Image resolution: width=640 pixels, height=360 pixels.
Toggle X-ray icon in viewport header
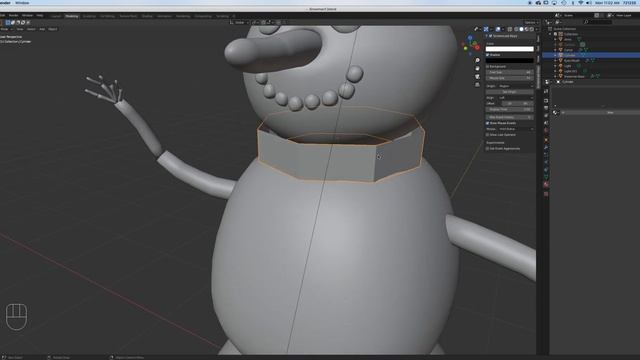point(510,29)
